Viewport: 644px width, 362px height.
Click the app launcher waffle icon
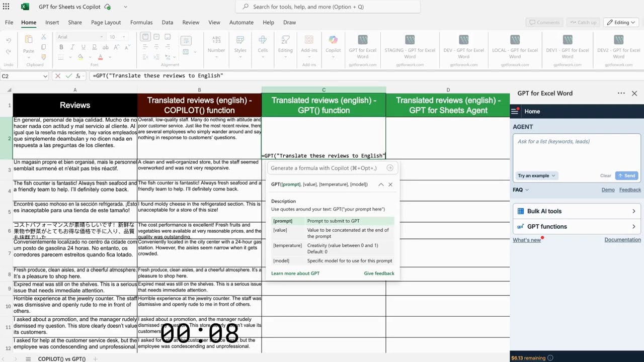pos(6,7)
